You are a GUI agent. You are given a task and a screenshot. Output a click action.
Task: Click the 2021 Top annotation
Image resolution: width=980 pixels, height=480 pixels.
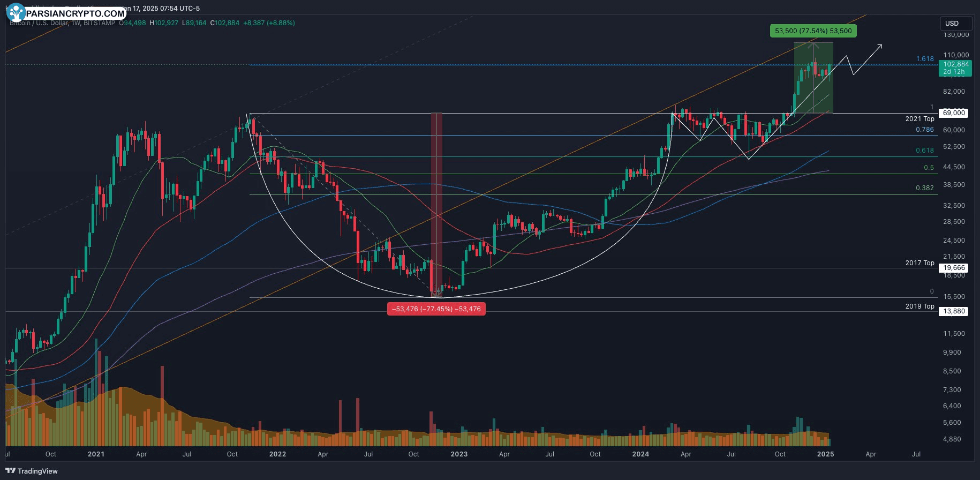[919, 119]
